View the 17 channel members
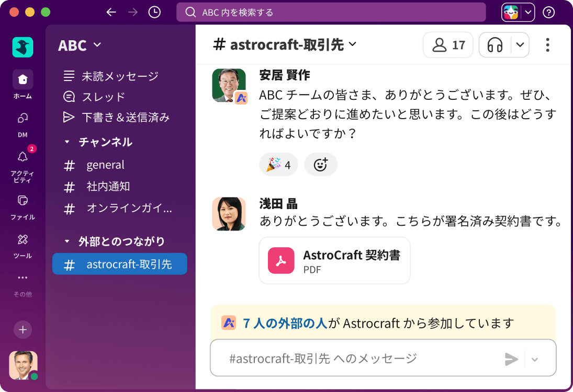573x392 pixels. [447, 45]
